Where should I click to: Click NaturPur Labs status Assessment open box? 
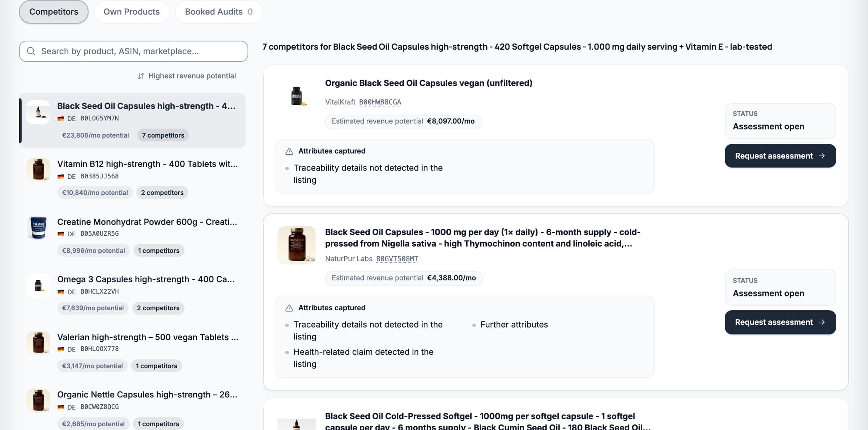tap(780, 287)
